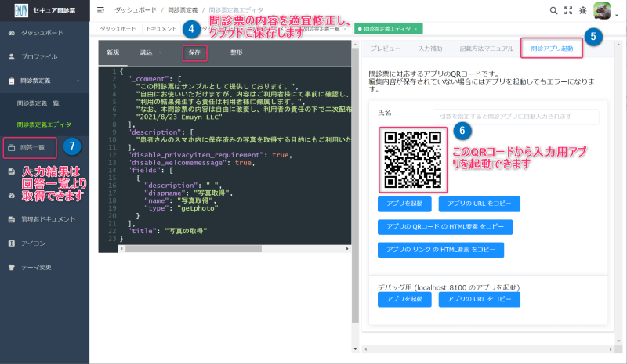Click the right pane's scroll-up arrow

tap(618, 45)
